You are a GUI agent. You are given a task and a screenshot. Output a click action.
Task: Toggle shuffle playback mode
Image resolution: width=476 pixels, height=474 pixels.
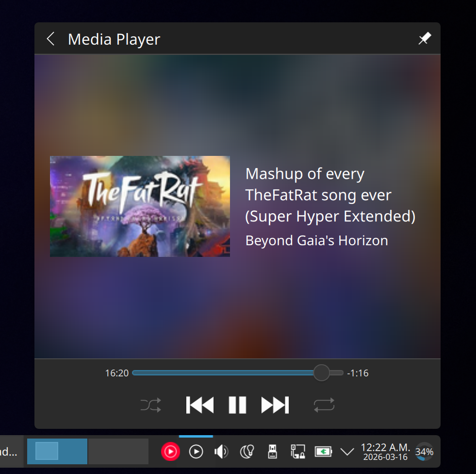tap(150, 405)
